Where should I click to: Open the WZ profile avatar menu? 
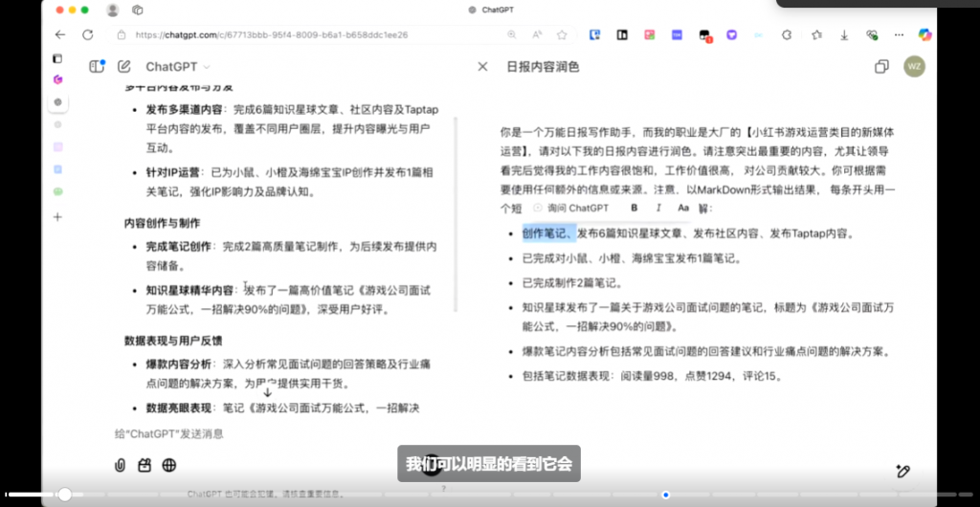point(914,67)
